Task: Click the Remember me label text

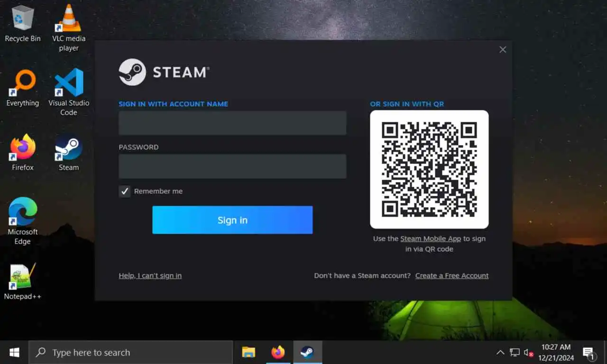Action: coord(158,191)
